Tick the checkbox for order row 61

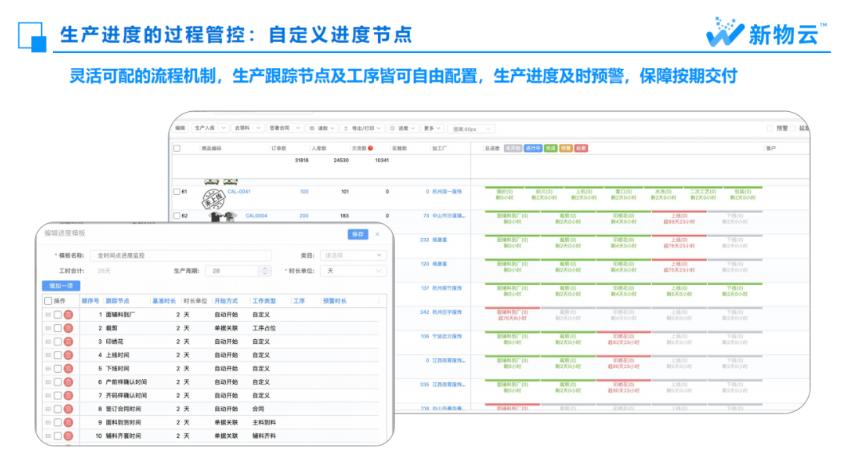pyautogui.click(x=177, y=192)
